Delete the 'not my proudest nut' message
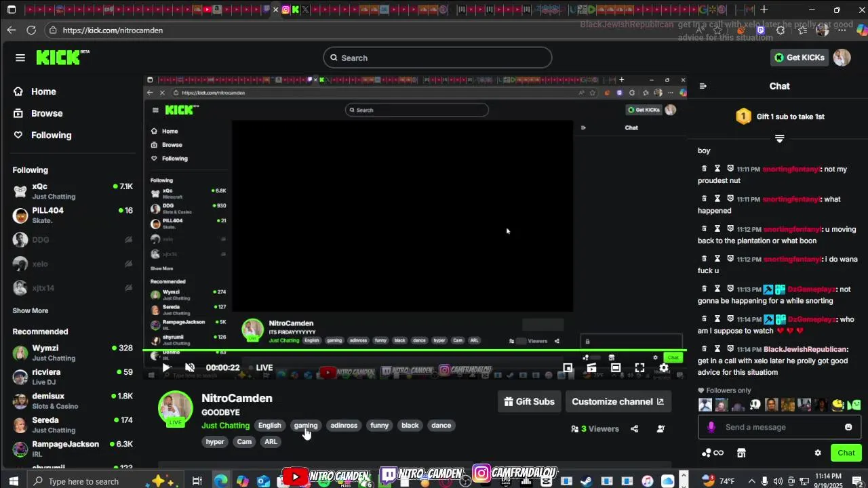 click(x=704, y=169)
